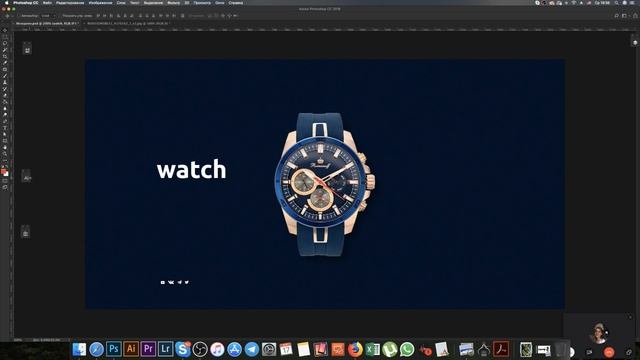Select the Pen tool
640x360 pixels.
[x=5, y=121]
